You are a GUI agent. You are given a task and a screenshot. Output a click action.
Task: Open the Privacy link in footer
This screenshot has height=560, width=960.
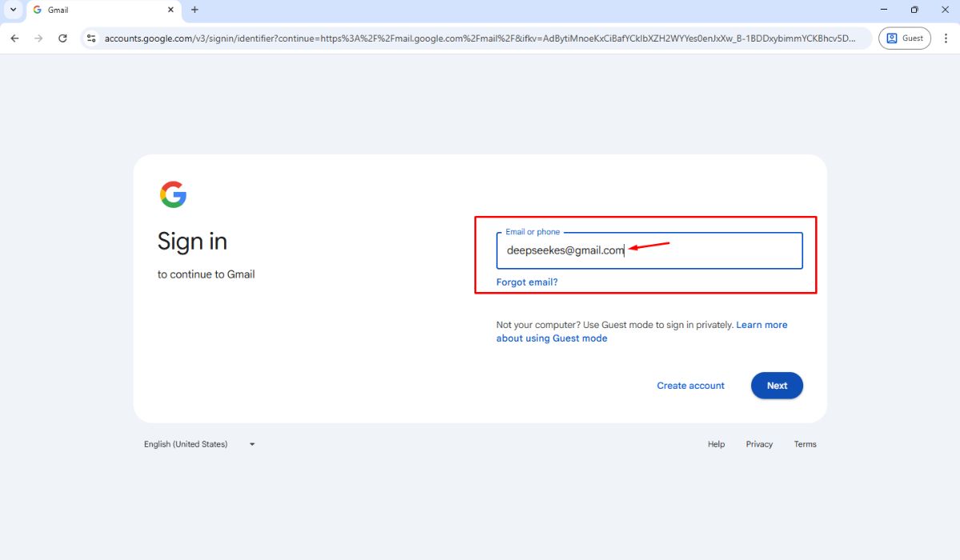pos(759,444)
